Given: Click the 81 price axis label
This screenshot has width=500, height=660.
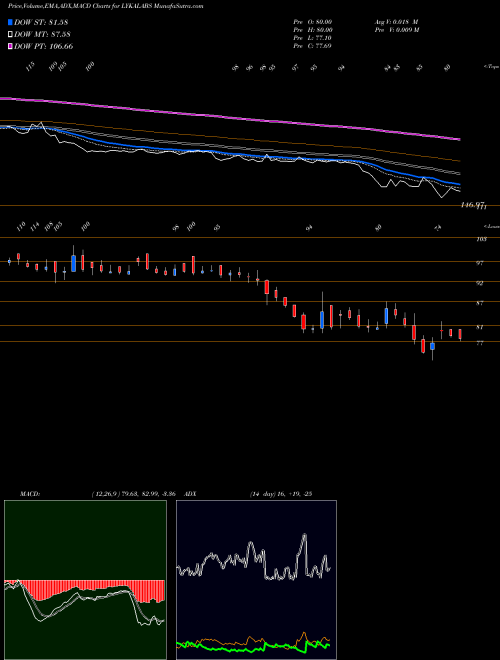Looking at the screenshot, I should (479, 327).
